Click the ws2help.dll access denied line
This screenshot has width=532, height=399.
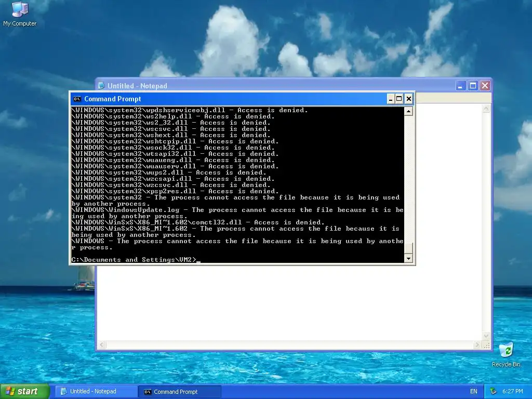tap(174, 116)
